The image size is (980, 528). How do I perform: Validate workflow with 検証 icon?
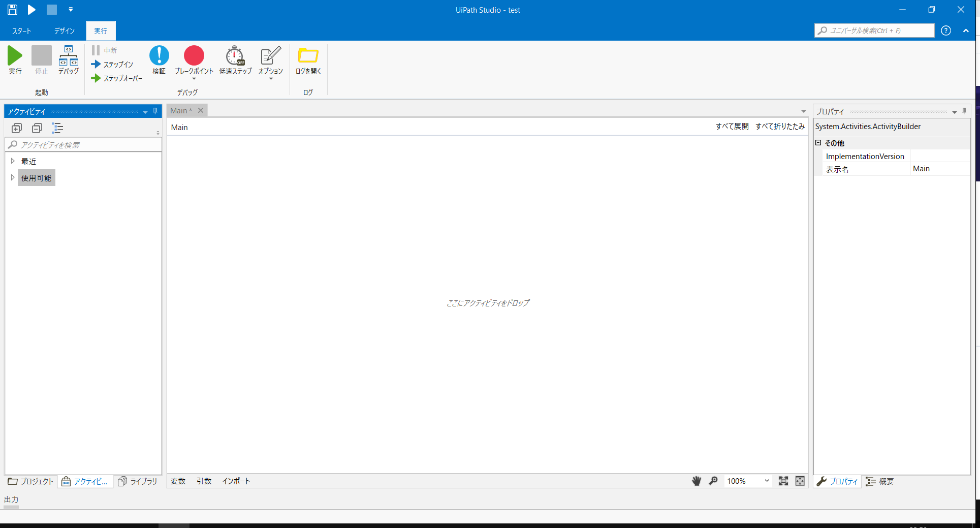(x=159, y=60)
